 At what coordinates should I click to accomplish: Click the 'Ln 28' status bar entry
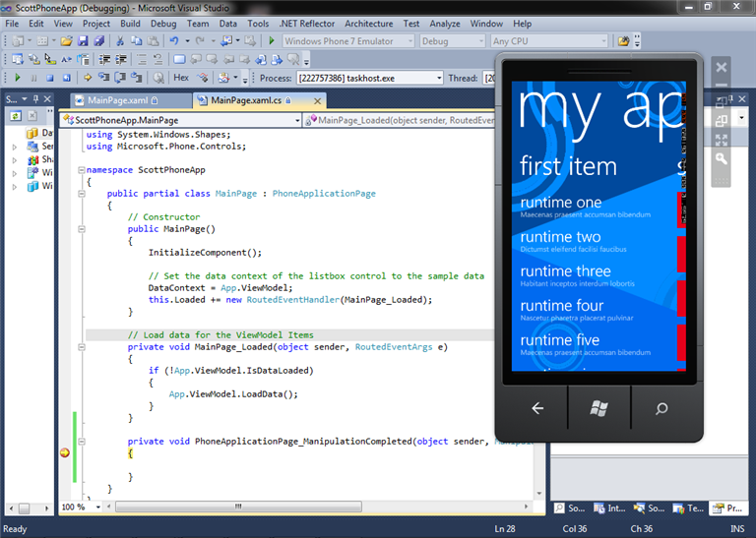(504, 529)
